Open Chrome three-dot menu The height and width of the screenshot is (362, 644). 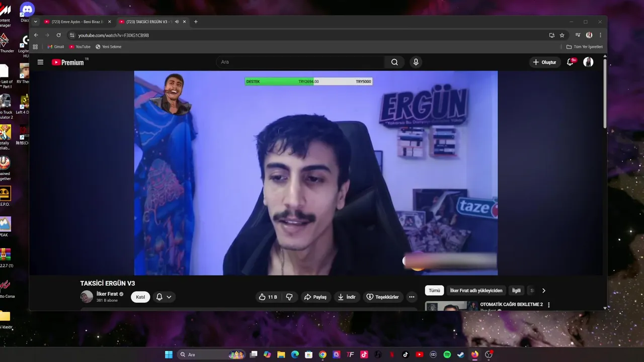click(600, 35)
